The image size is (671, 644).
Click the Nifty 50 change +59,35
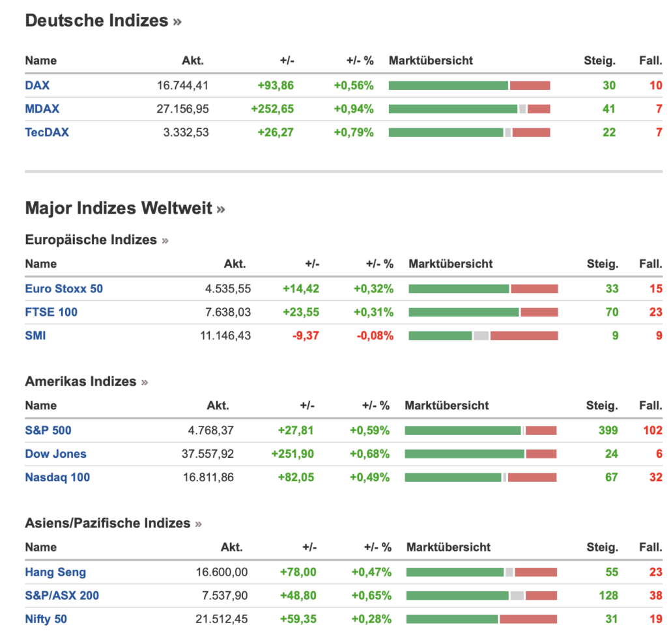pyautogui.click(x=298, y=619)
